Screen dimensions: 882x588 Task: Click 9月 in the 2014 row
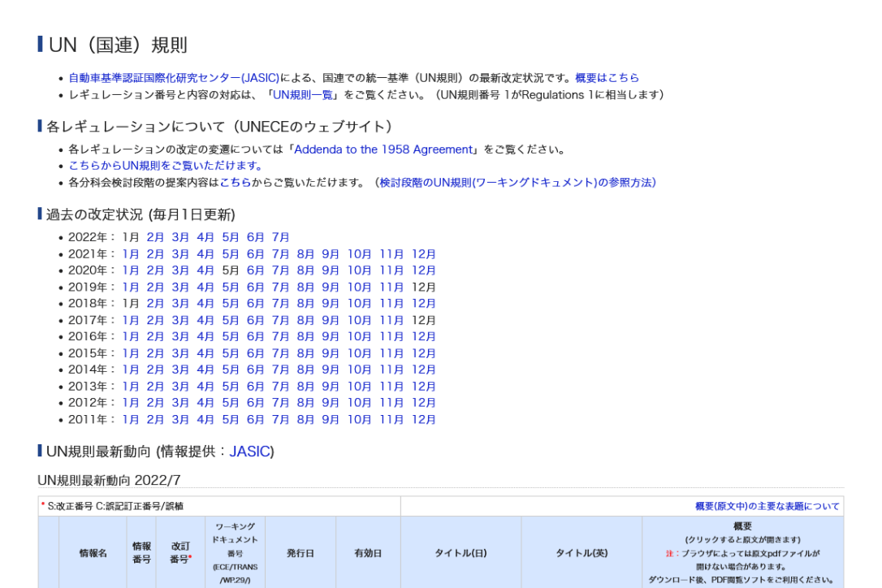point(331,370)
